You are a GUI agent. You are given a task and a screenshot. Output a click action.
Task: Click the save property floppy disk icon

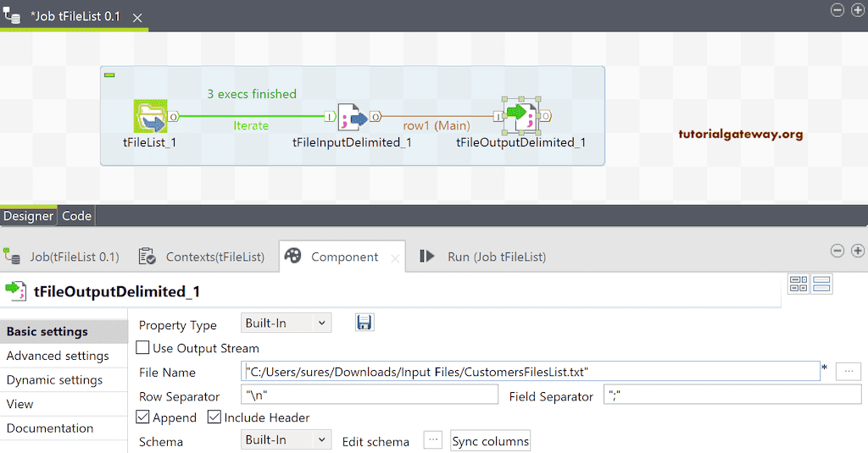tap(364, 323)
